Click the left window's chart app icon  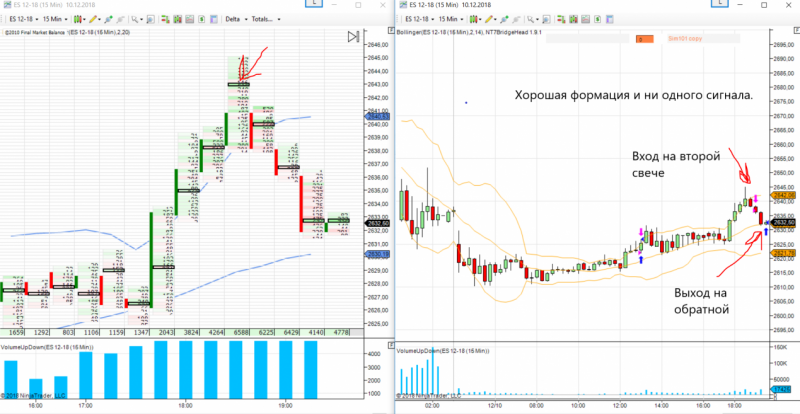point(7,5)
